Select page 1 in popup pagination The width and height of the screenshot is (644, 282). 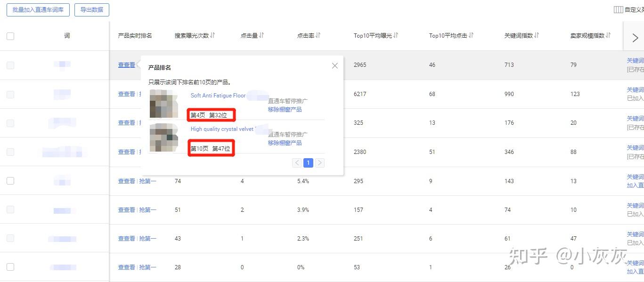point(308,163)
